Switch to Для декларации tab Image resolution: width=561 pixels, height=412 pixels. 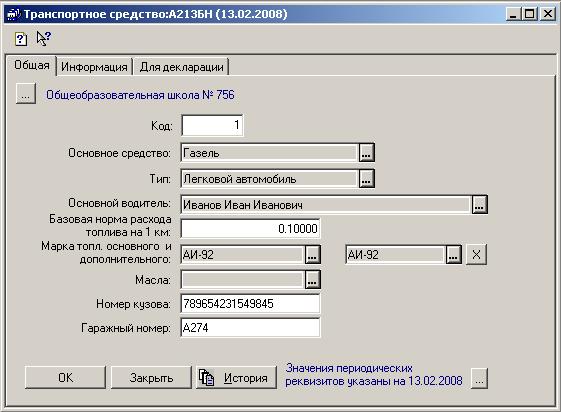click(x=181, y=67)
